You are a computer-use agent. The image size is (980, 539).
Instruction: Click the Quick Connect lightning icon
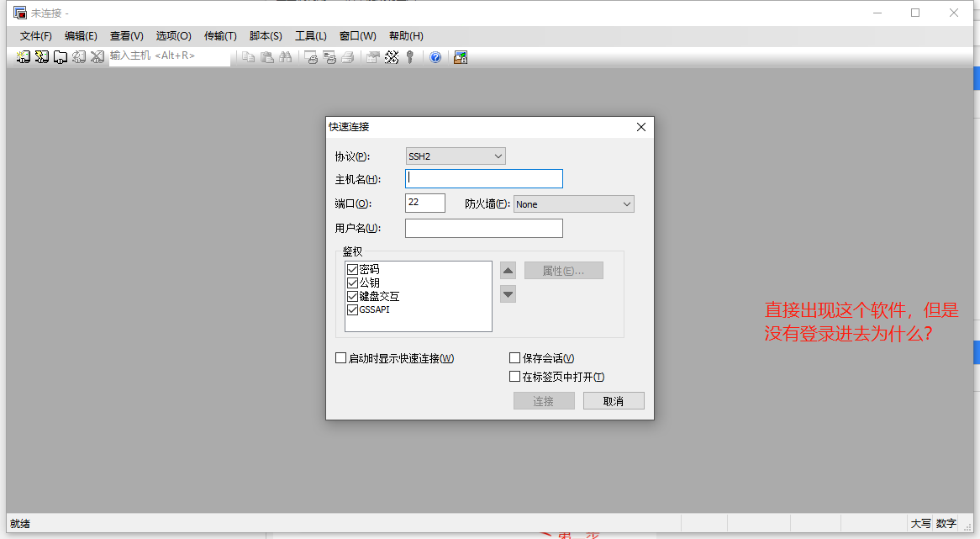click(42, 57)
